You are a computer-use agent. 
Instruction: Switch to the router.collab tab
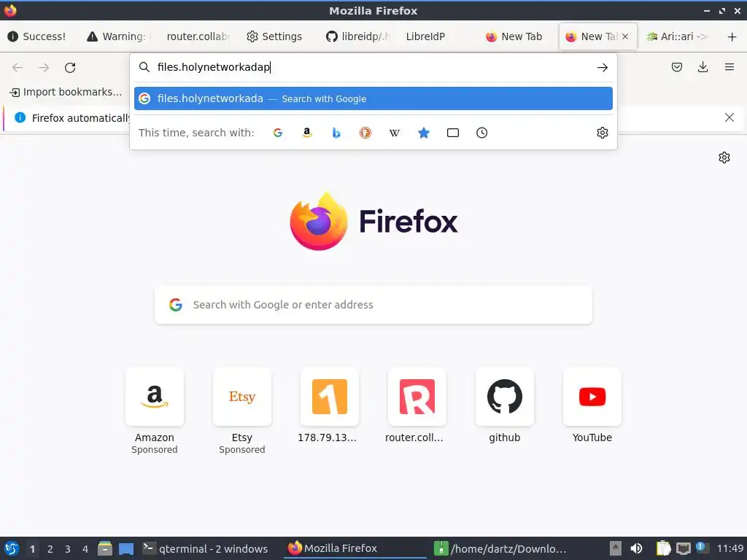(198, 36)
